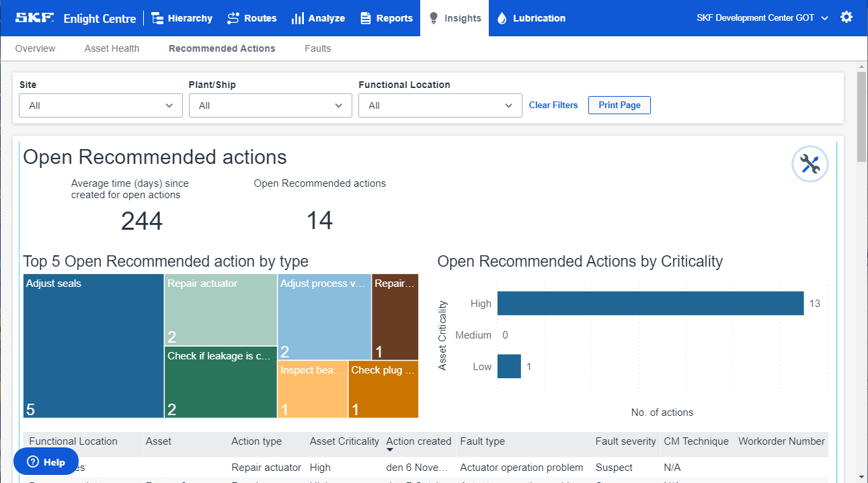
Task: Open the Faults tab
Action: [317, 48]
